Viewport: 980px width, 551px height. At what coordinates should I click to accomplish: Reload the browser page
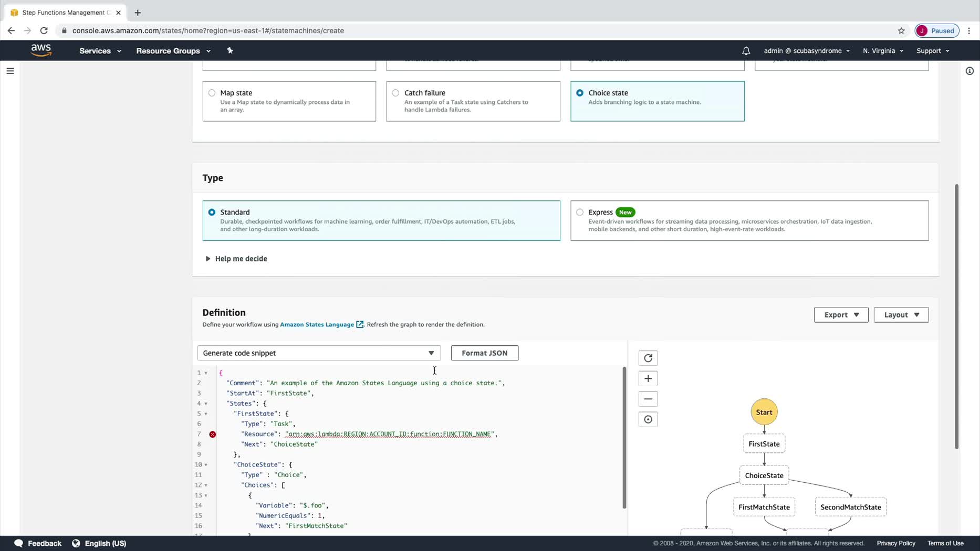coord(44,30)
